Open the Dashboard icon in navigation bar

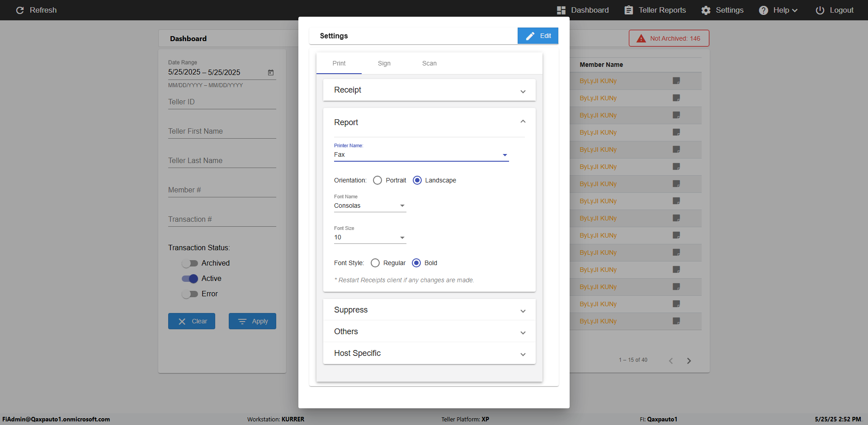pos(561,10)
